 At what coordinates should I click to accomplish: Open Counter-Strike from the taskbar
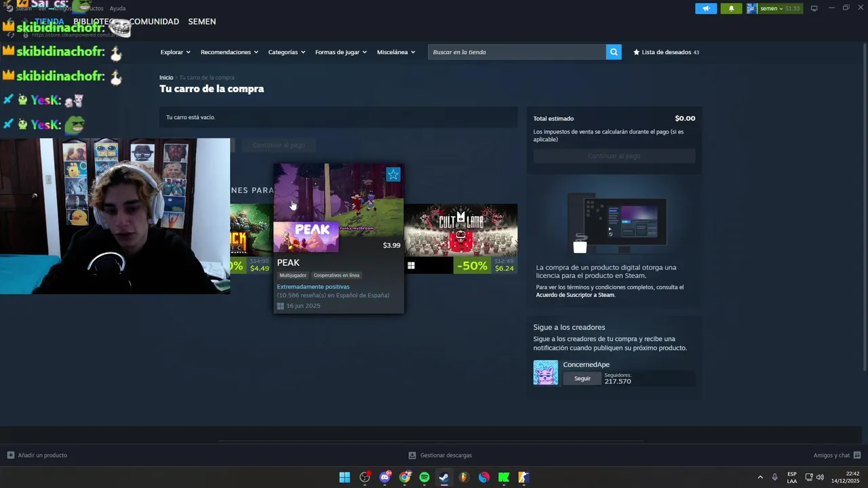524,477
